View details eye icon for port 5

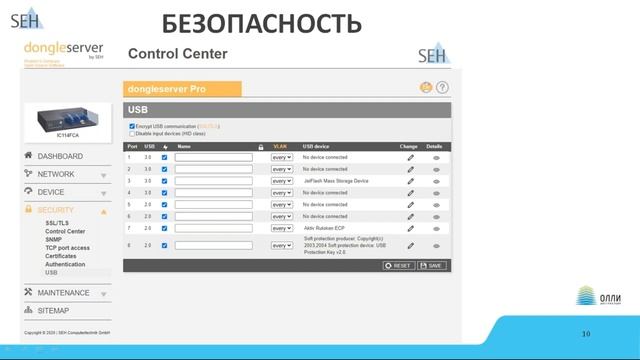tap(436, 205)
